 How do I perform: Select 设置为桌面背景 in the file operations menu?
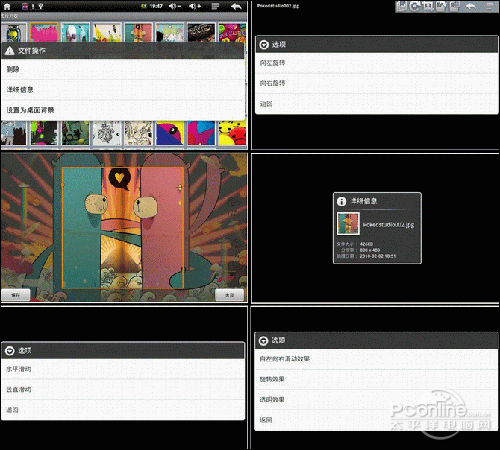pyautogui.click(x=123, y=110)
